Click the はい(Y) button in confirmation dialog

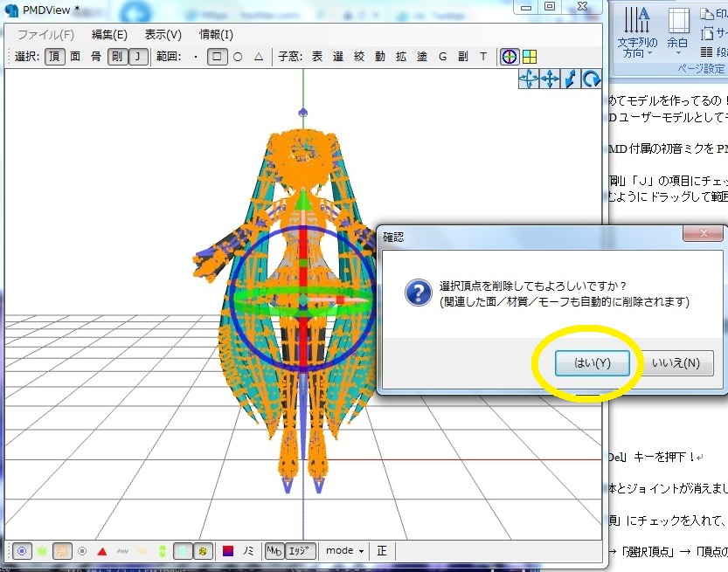592,362
